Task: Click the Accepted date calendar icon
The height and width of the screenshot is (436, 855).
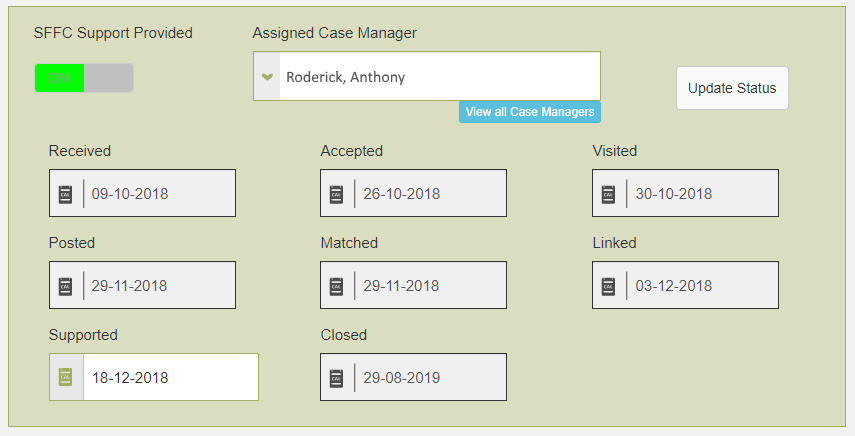Action: [x=337, y=194]
